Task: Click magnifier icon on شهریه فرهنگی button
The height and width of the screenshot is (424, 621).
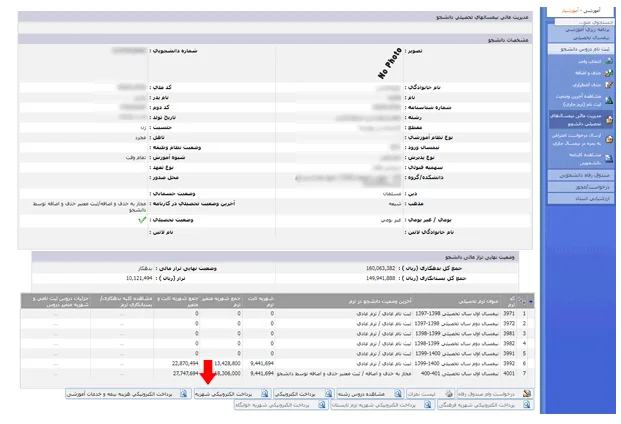Action: point(526,405)
